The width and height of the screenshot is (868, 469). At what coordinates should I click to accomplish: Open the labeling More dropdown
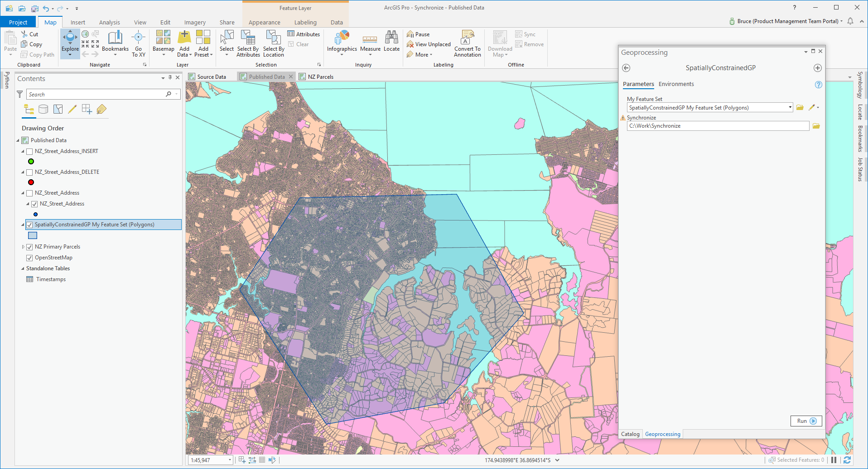[420, 55]
